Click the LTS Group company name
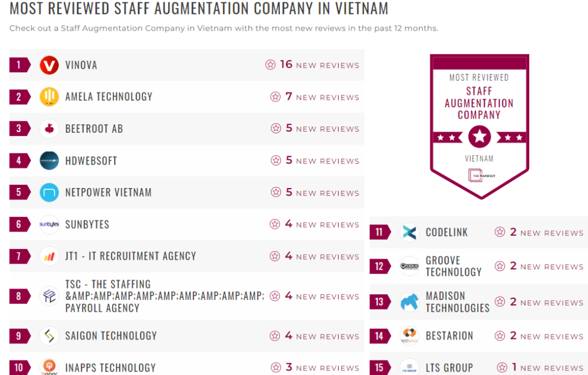Image resolution: width=588 pixels, height=375 pixels. point(449,368)
